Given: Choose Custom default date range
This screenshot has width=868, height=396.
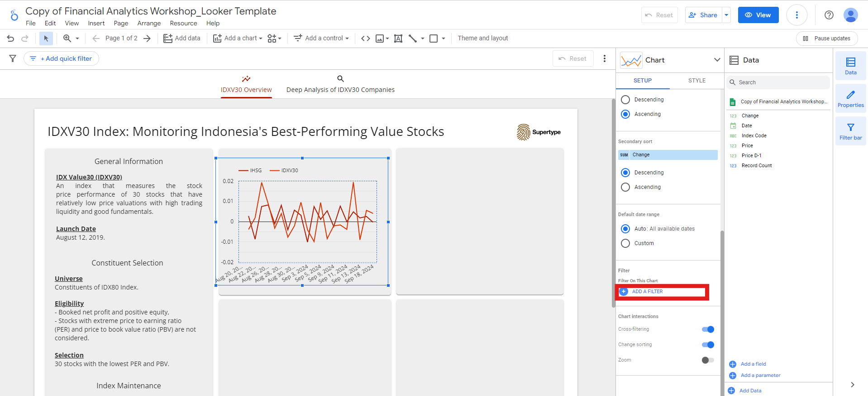Looking at the screenshot, I should click(x=625, y=243).
